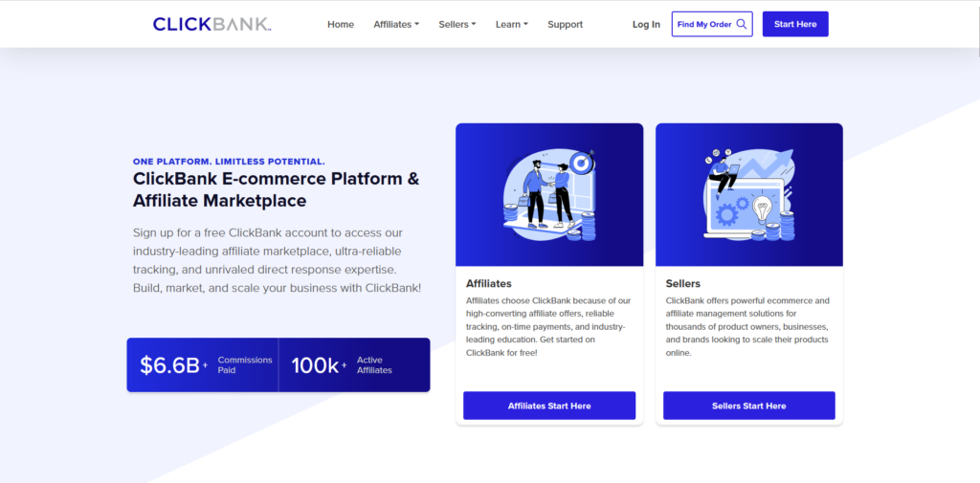This screenshot has height=483, width=980.
Task: Click the 100k active affiliates figure
Action: click(319, 365)
